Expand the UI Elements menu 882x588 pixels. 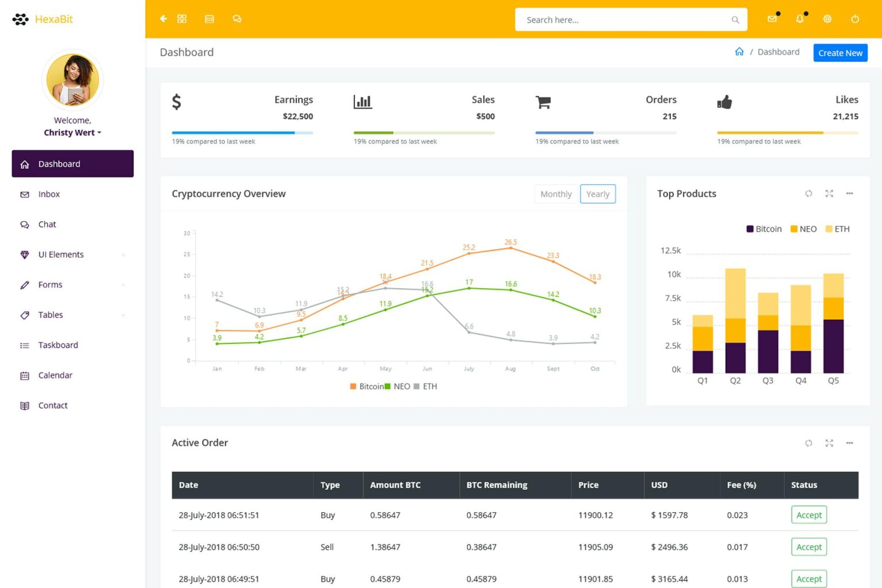[61, 254]
